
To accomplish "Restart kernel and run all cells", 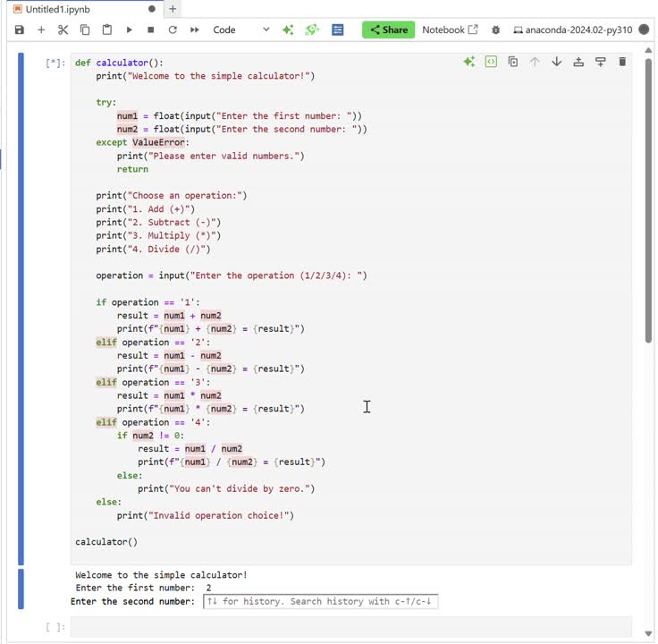I will [194, 30].
